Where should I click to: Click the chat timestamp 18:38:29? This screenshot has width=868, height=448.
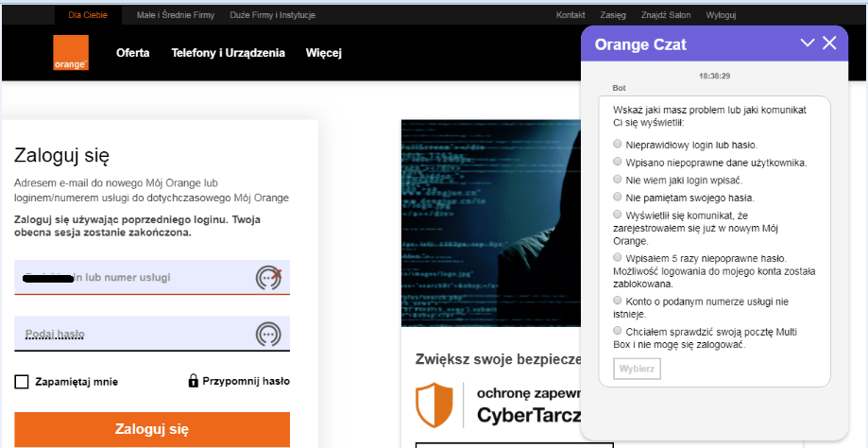tap(714, 76)
